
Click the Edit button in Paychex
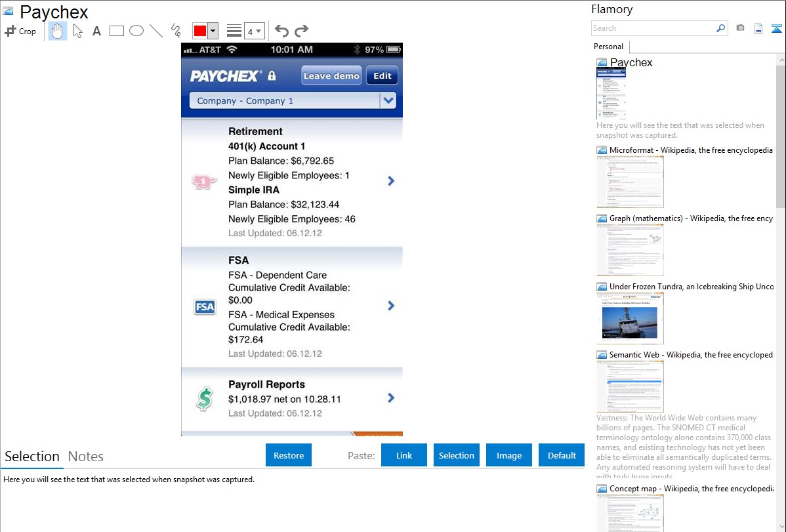point(382,75)
